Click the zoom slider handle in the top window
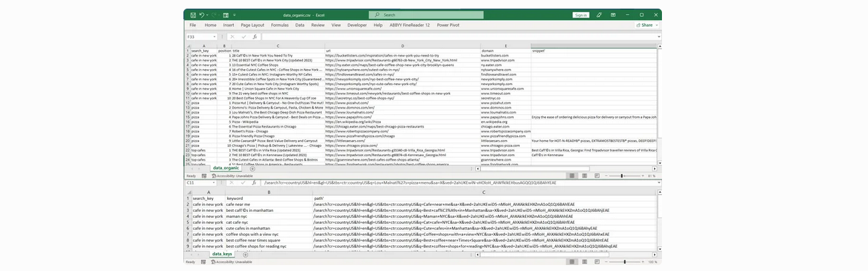This screenshot has height=271, width=868. click(621, 176)
